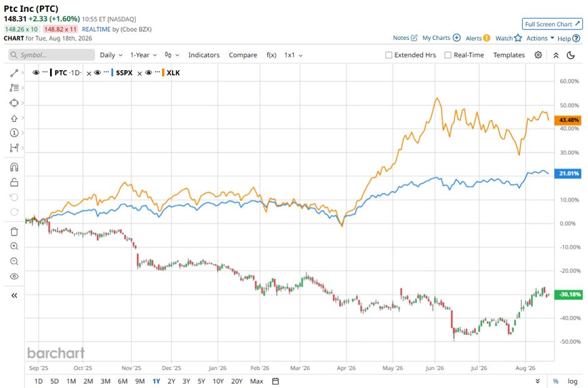Expand the bottom double down chevron
The image size is (588, 388).
tap(538, 381)
